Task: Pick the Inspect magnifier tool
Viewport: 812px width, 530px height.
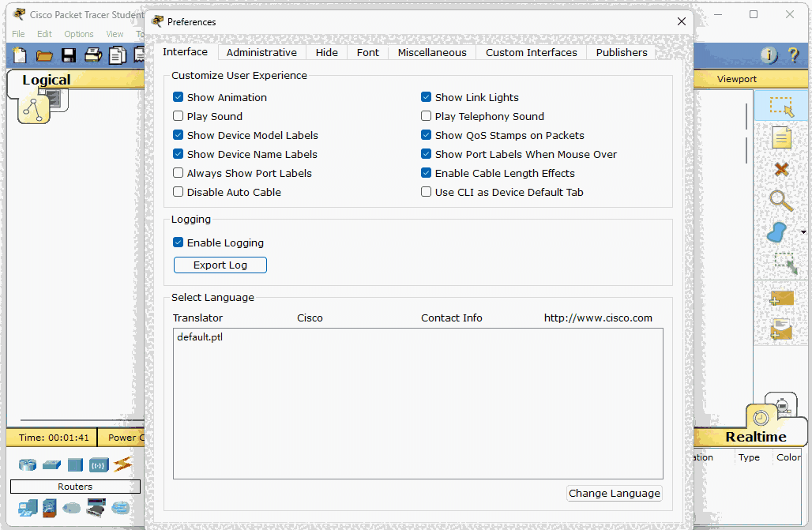Action: [781, 201]
